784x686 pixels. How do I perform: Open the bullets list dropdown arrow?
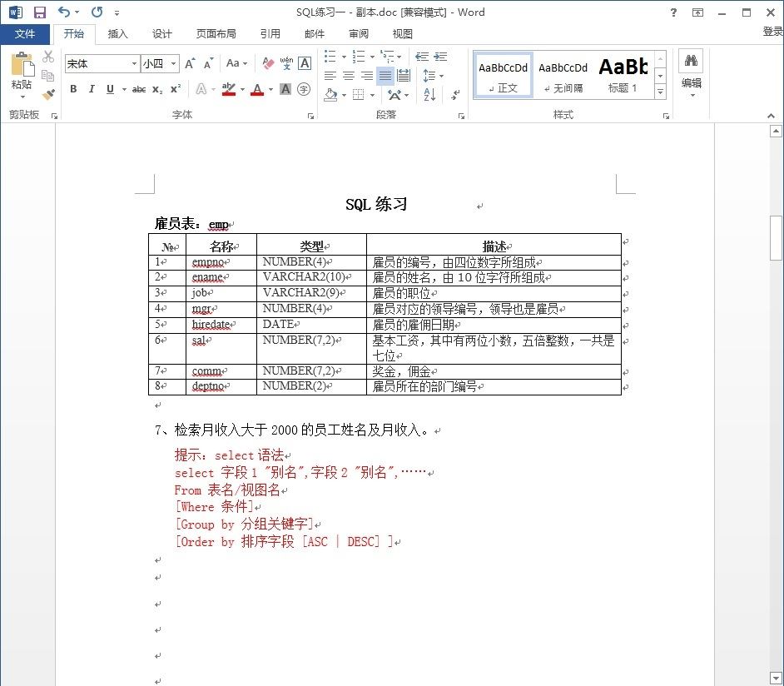pyautogui.click(x=344, y=57)
